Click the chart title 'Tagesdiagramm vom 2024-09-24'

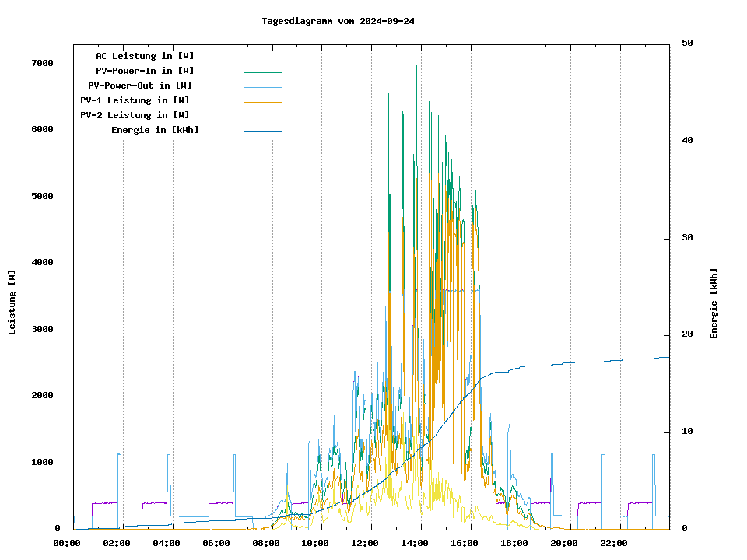coord(338,21)
